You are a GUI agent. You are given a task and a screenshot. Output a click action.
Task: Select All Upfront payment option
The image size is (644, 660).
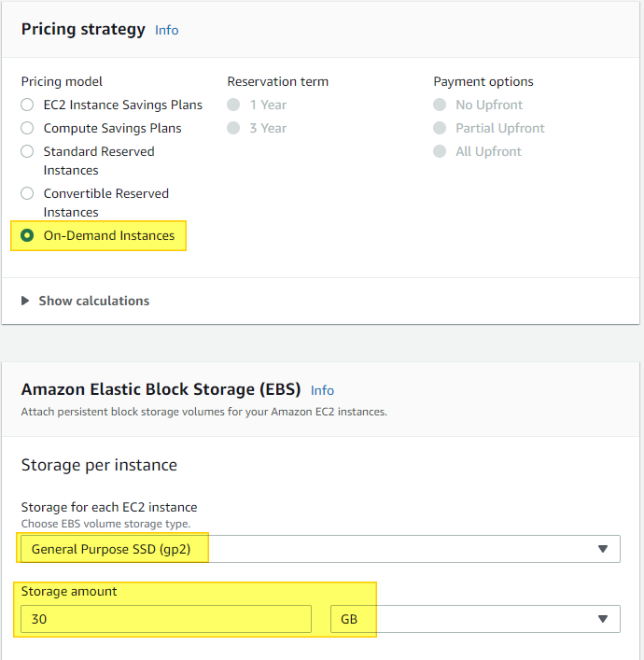coord(440,151)
